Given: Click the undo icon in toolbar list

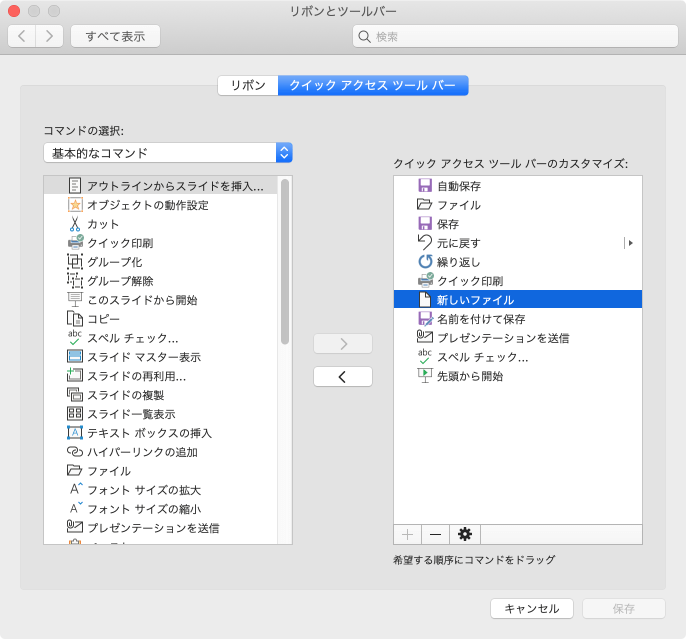Looking at the screenshot, I should [x=424, y=243].
